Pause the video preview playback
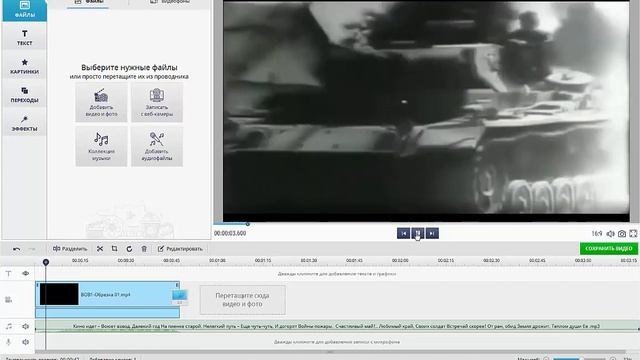The height and width of the screenshot is (360, 640). coord(418,233)
